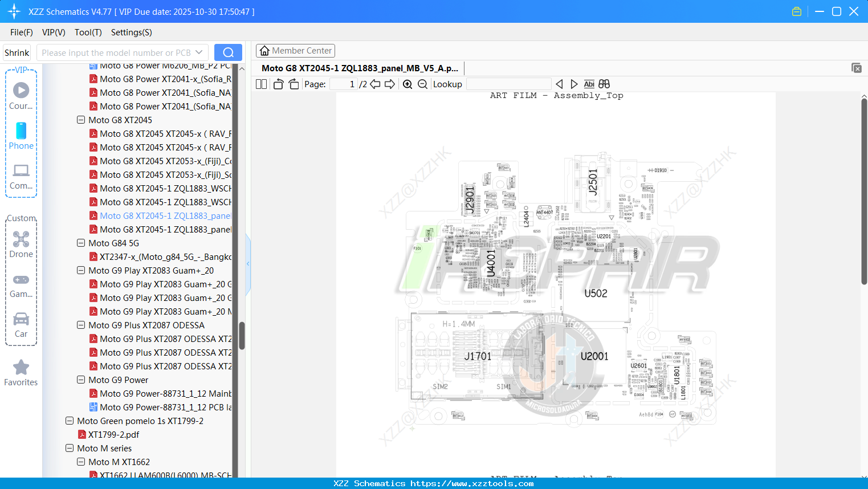Open the XT1799-2.pdf file
Screen dimensions: 868x489
pyautogui.click(x=113, y=435)
